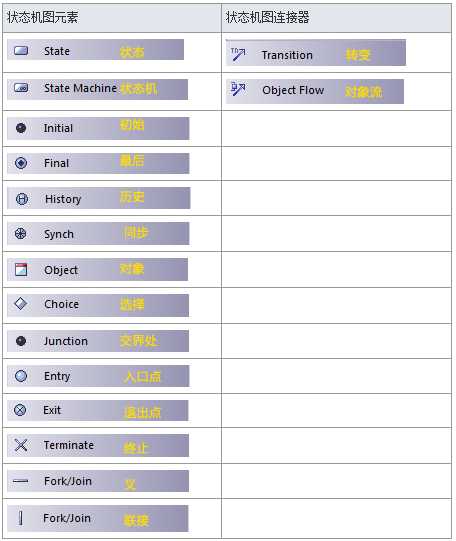The height and width of the screenshot is (541, 456).
Task: Select the State element icon
Action: [21, 51]
